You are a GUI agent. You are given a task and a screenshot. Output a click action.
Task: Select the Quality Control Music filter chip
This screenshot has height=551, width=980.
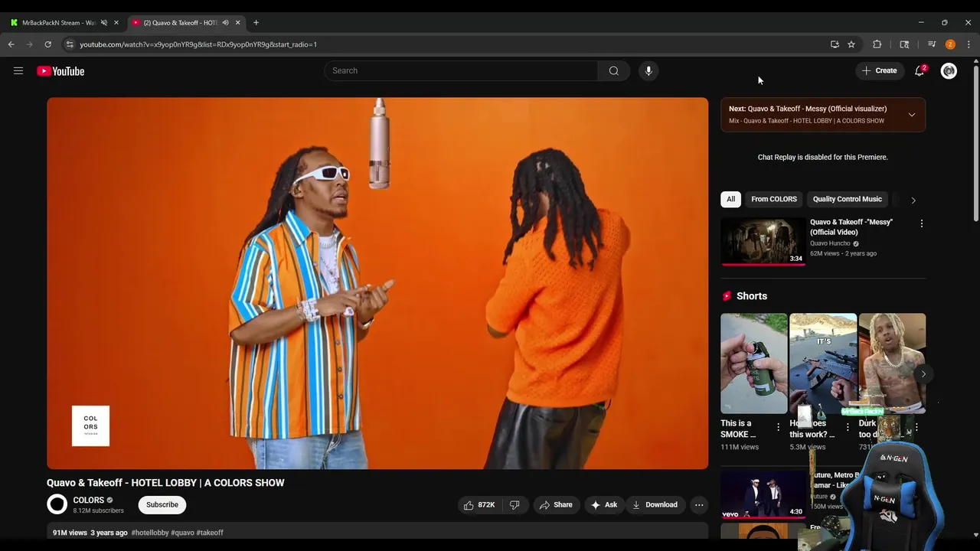pyautogui.click(x=848, y=200)
